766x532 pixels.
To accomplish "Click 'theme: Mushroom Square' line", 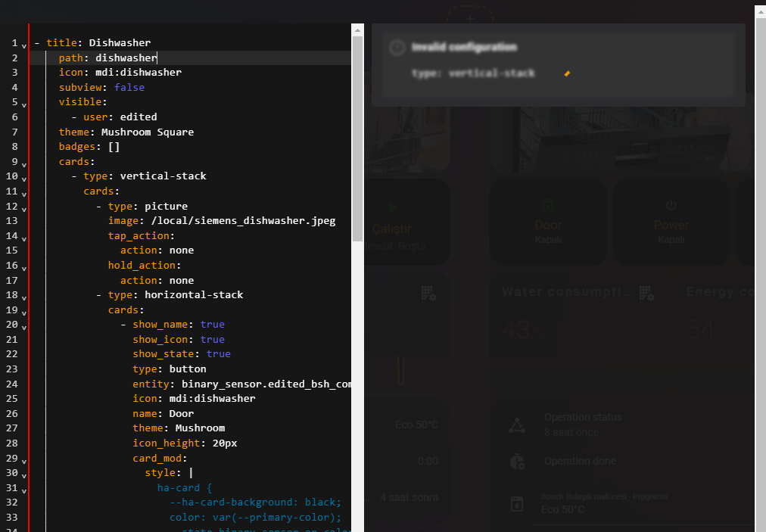I will (x=126, y=132).
